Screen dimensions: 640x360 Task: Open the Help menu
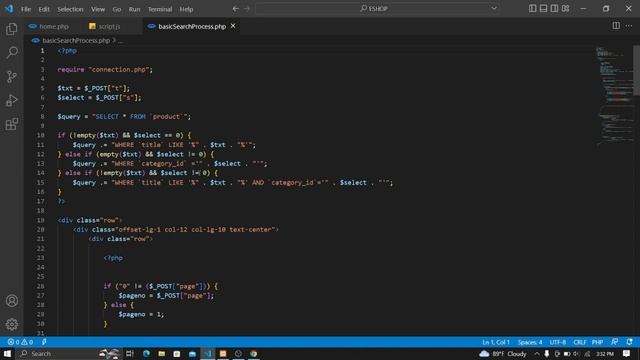coord(187,9)
